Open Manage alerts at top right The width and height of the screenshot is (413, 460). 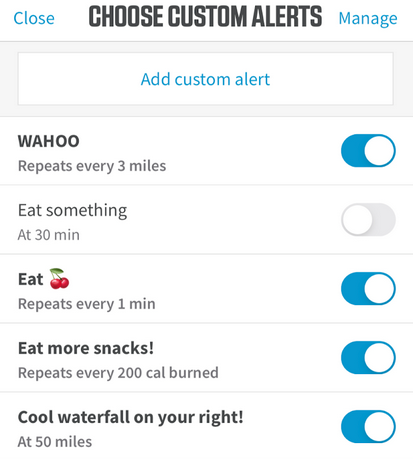tap(368, 19)
